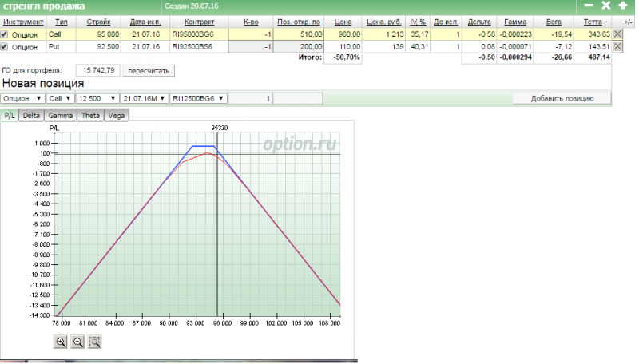
Task: Toggle the +/- column control
Action: tap(628, 22)
